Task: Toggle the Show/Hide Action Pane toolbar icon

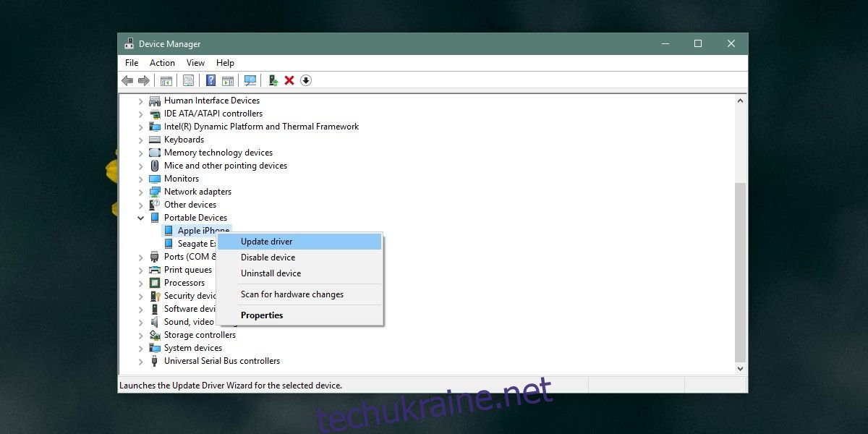Action: point(228,80)
